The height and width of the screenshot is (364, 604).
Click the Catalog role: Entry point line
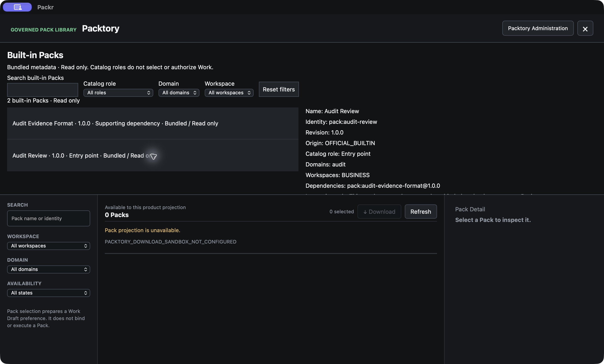[x=338, y=154]
